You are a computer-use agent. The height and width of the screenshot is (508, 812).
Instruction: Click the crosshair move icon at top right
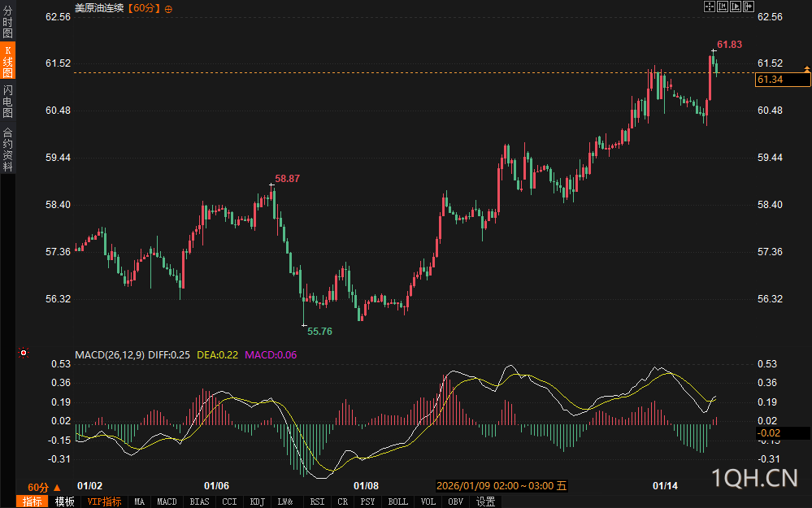tap(709, 7)
